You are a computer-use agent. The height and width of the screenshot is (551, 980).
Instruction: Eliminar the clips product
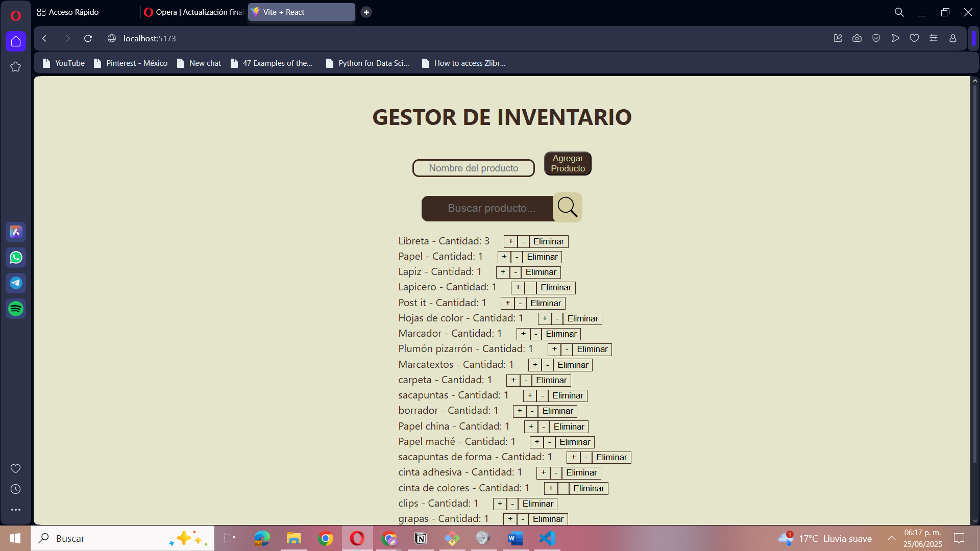(537, 504)
